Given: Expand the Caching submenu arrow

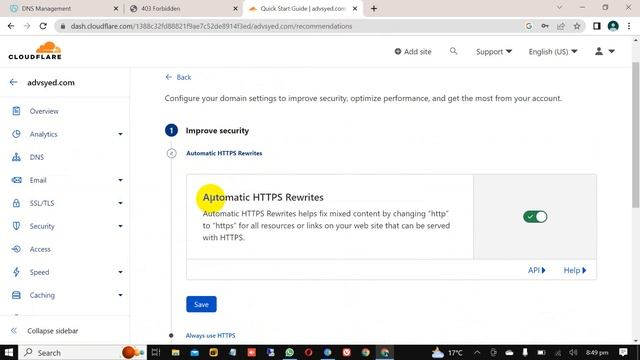Looking at the screenshot, I should (120, 295).
